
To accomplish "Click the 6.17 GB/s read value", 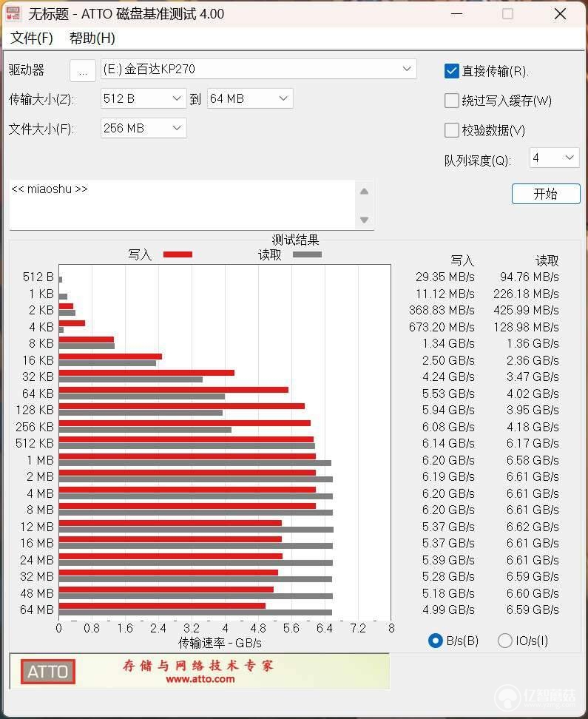I will [533, 443].
